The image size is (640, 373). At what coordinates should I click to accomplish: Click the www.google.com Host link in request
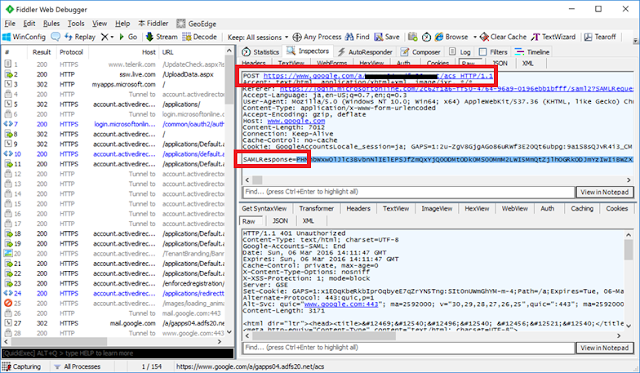(296, 121)
